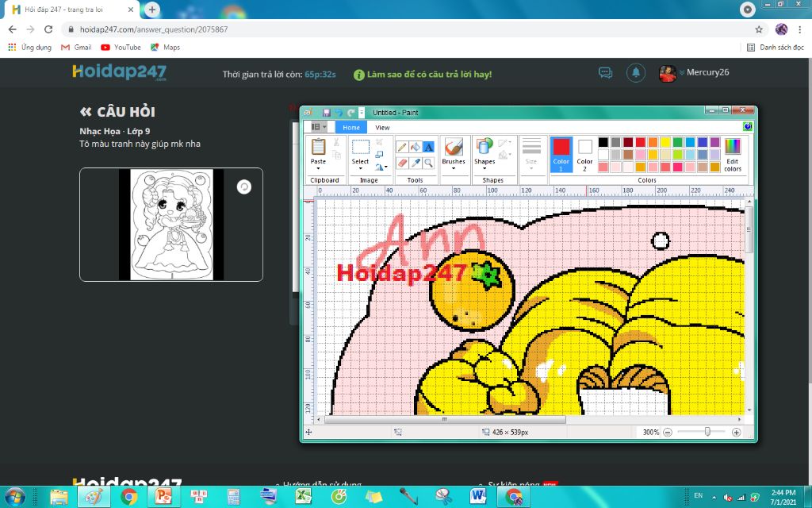The width and height of the screenshot is (812, 508).
Task: Open PowerPoint from the taskbar
Action: (x=163, y=497)
